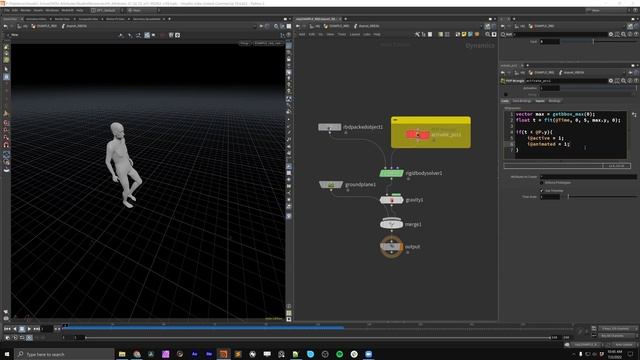Open the camera selection dropdown in viewport
This screenshot has width=640, height=360.
268,43
